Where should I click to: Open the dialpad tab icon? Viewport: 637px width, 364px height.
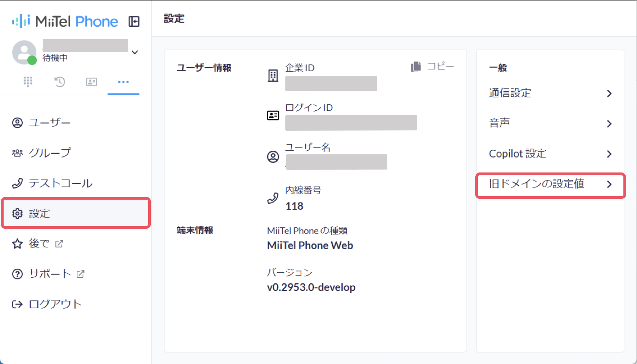coord(28,82)
